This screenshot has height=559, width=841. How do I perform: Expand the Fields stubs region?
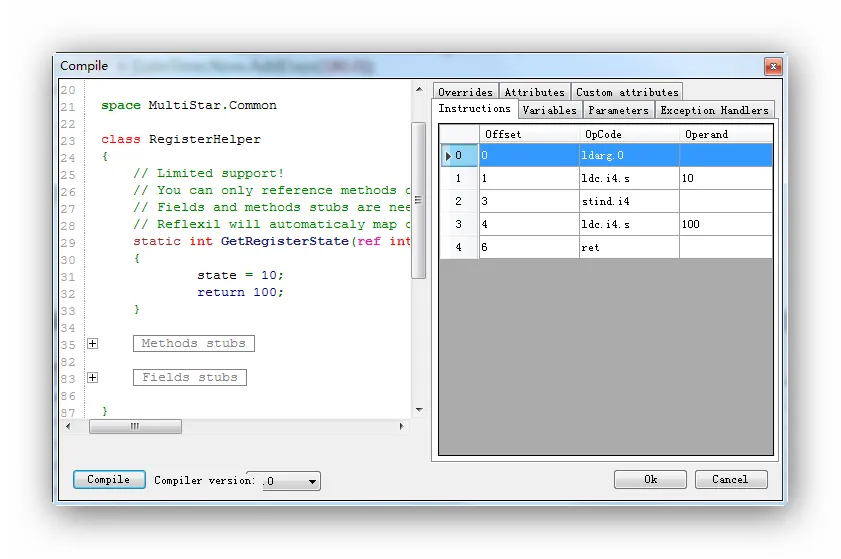pyautogui.click(x=93, y=378)
